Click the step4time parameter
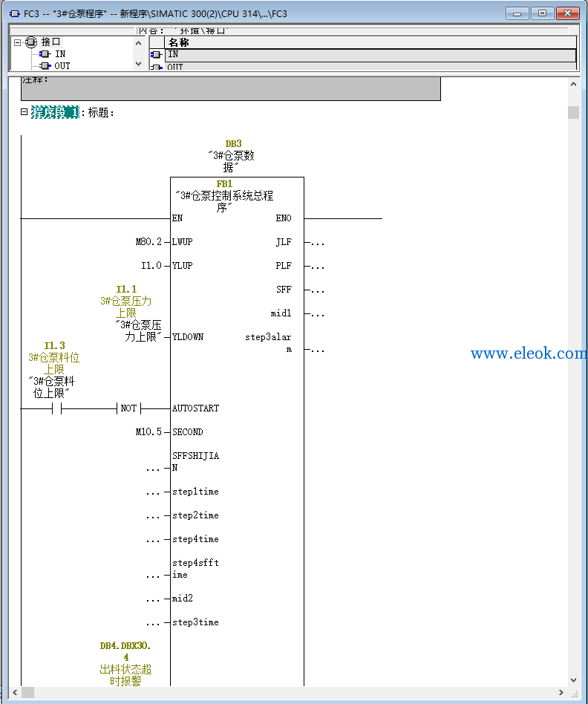The image size is (588, 704). [x=196, y=539]
